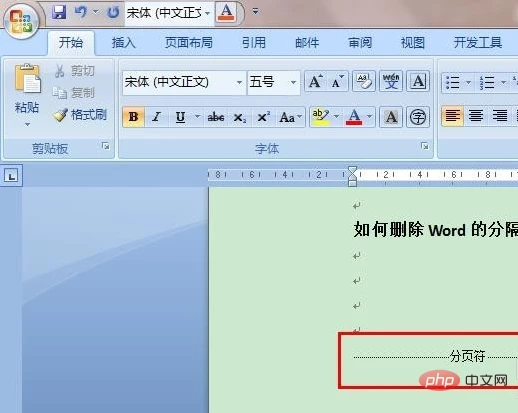Screen dimensions: 518x413
Task: Open the 开发工具 tab
Action: pos(478,43)
